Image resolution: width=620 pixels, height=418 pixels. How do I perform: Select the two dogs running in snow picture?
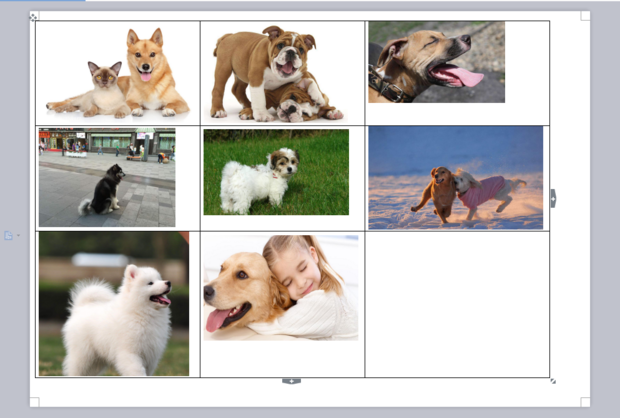pos(456,178)
